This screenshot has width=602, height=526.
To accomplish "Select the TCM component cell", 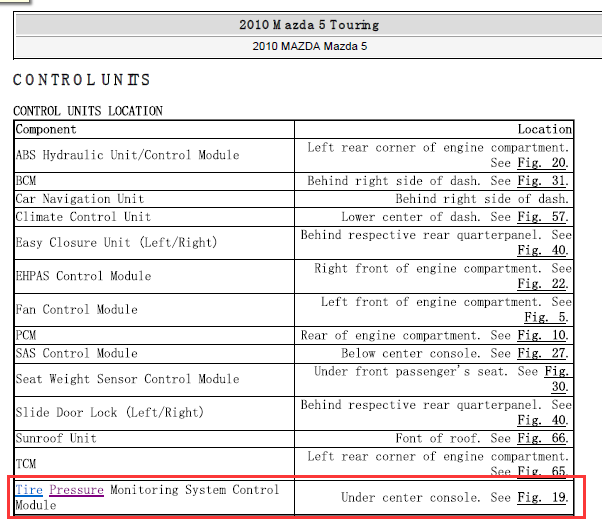I will pyautogui.click(x=154, y=463).
